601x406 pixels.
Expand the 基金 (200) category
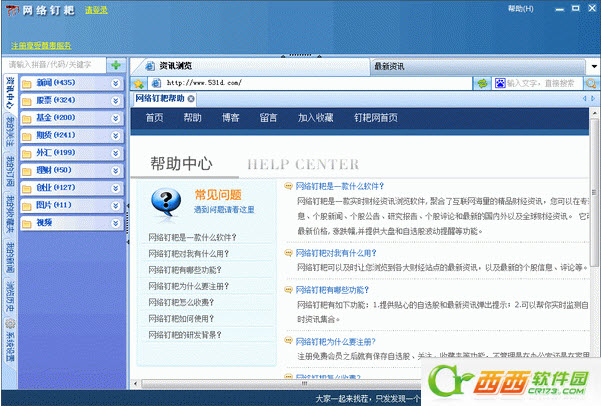click(115, 118)
